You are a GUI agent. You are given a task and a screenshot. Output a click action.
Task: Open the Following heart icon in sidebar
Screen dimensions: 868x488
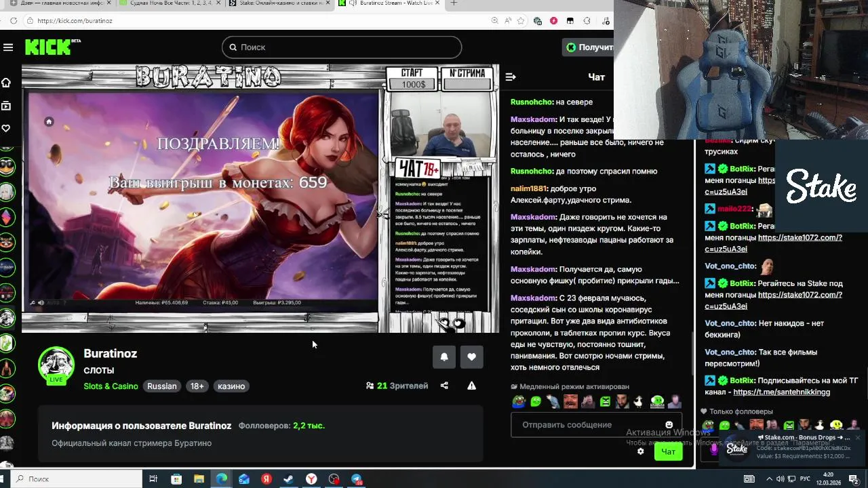(6, 128)
